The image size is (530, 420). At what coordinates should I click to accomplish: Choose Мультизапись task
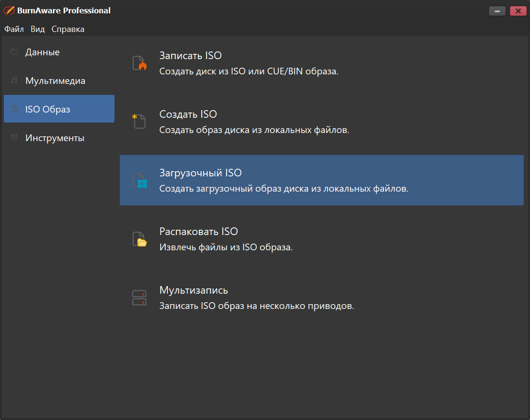pyautogui.click(x=322, y=297)
